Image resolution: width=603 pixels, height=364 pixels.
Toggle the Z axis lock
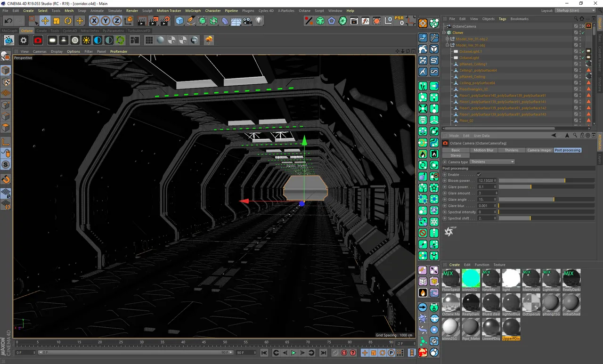(117, 21)
